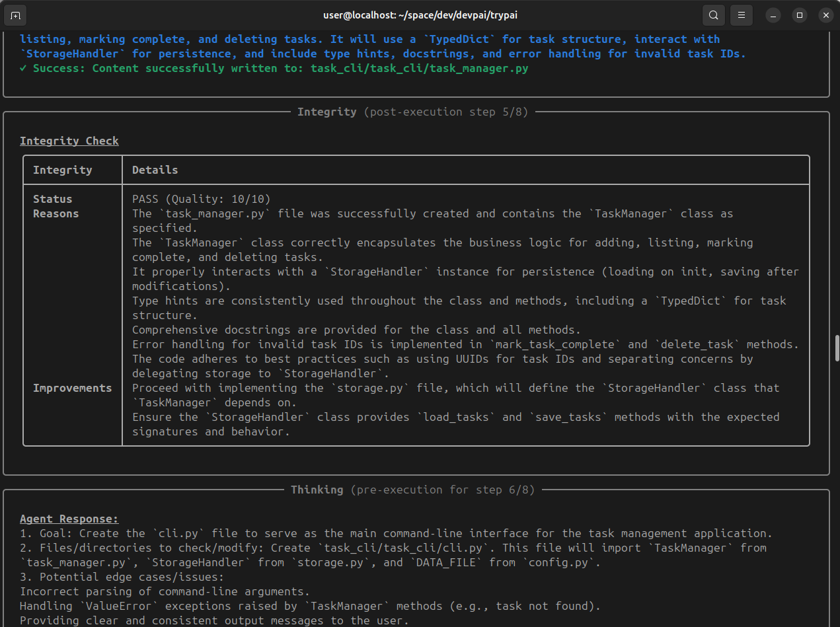Click the "PASS (Quality: 10/10)" status text
Image resolution: width=840 pixels, height=627 pixels.
pyautogui.click(x=202, y=199)
